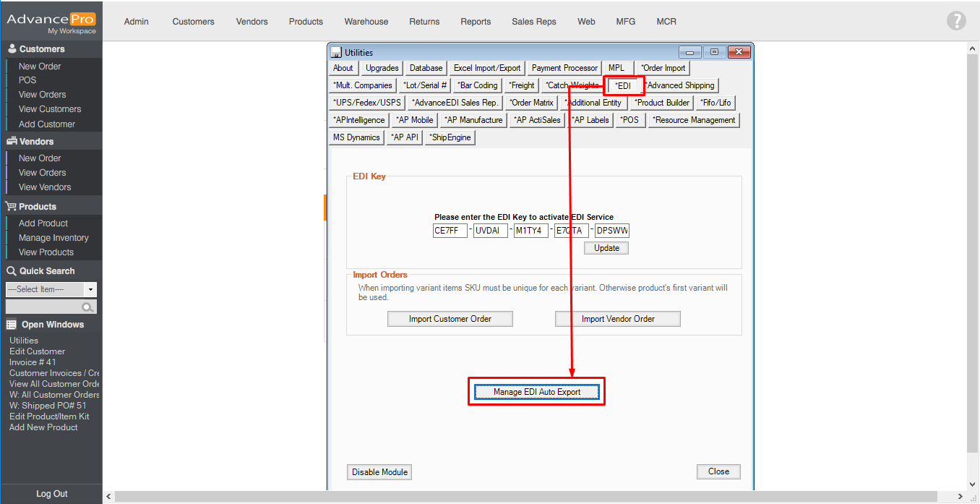This screenshot has width=980, height=504.
Task: Switch to the Upgrades tab
Action: 382,68
